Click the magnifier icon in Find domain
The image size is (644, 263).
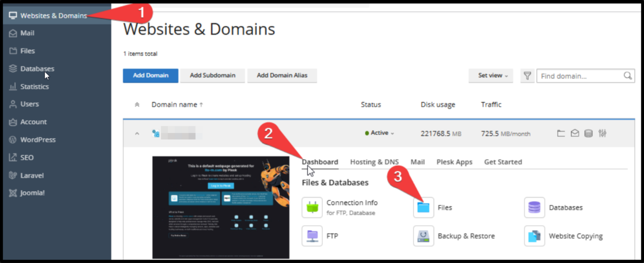pyautogui.click(x=628, y=76)
